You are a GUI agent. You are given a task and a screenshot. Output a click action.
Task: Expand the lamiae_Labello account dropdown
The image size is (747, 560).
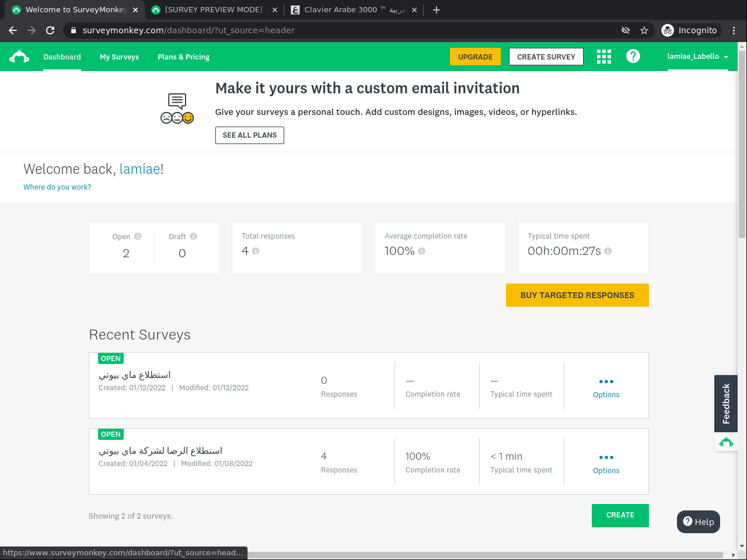click(x=698, y=57)
